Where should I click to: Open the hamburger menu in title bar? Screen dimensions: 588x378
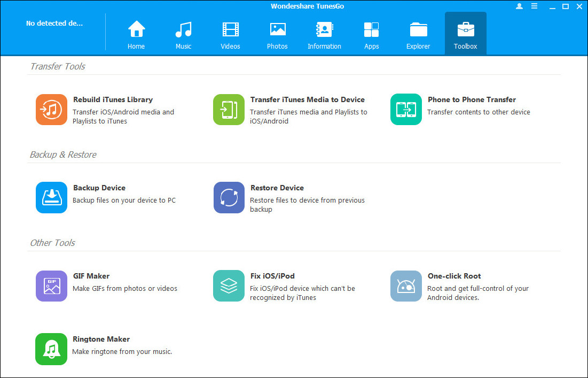tap(535, 6)
